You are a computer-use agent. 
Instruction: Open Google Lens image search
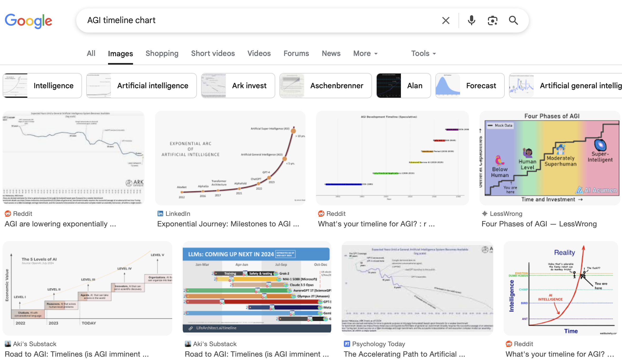tap(493, 20)
